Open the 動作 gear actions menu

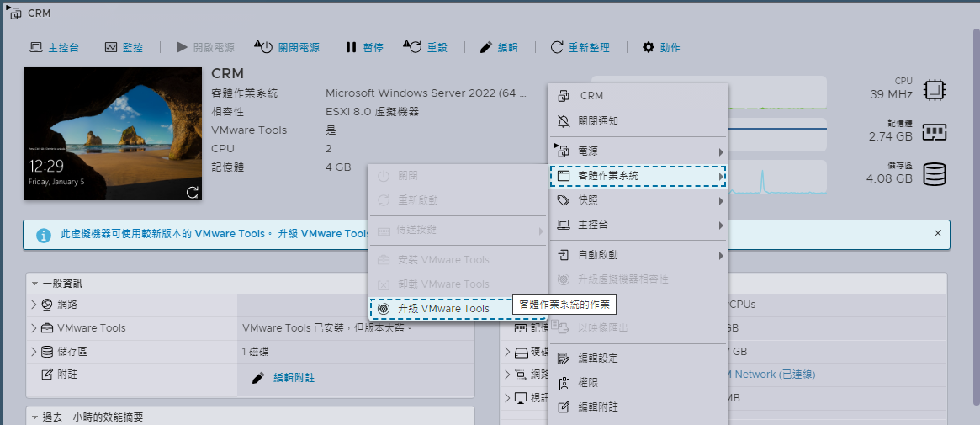(x=661, y=48)
